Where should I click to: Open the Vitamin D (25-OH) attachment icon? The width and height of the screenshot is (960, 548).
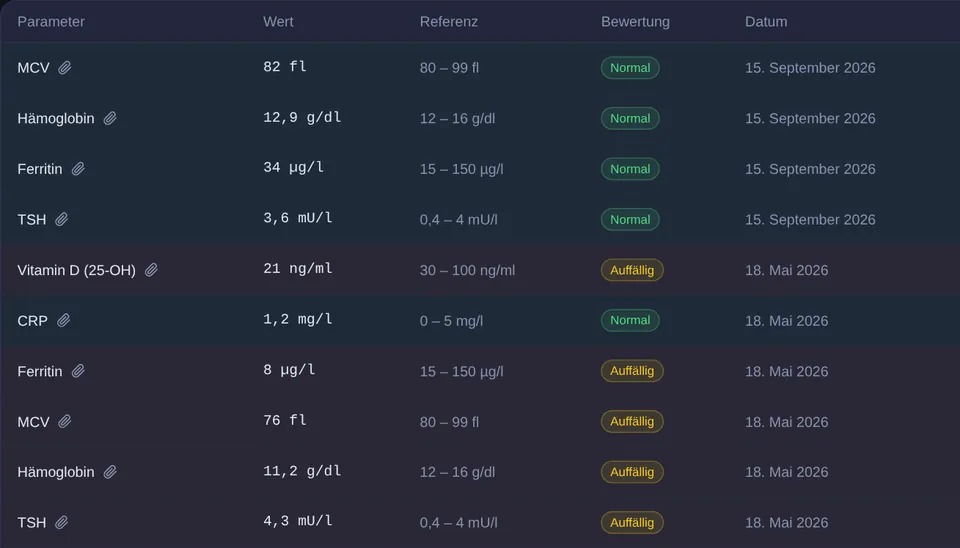point(151,270)
